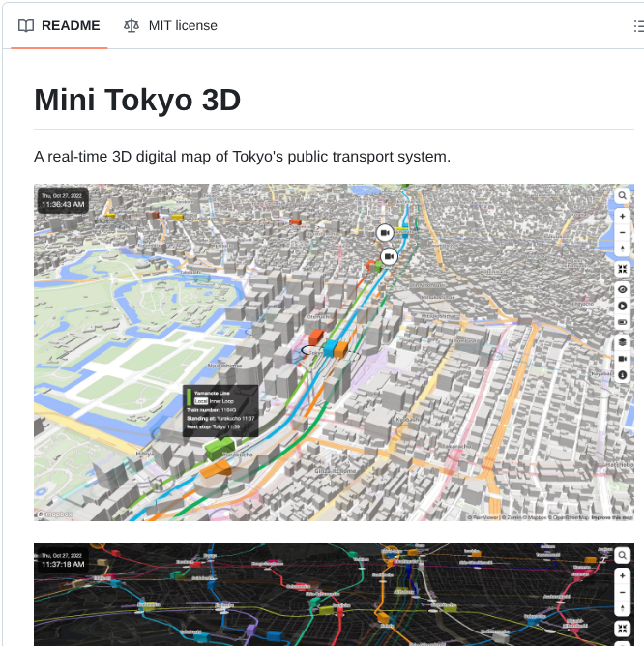Zoom out with the daytime map minus button
Image resolution: width=644 pixels, height=646 pixels.
click(x=622, y=232)
